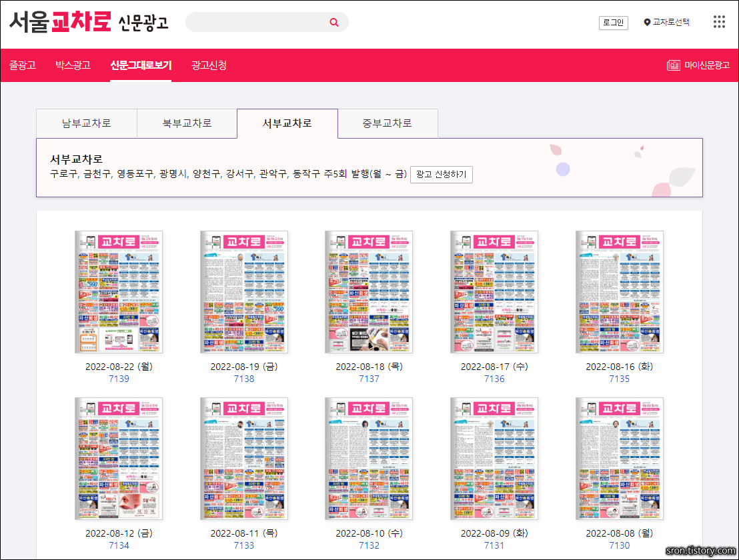Select the 서부교차로 tab
Image resolution: width=739 pixels, height=560 pixels.
287,123
